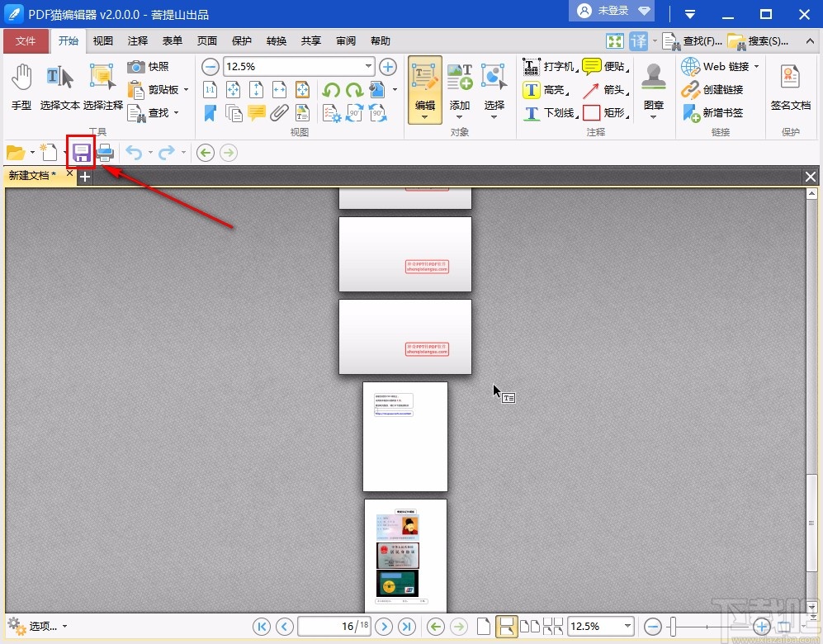The width and height of the screenshot is (823, 644).
Task: Expand the Stamp (图章) dropdown
Action: click(654, 117)
